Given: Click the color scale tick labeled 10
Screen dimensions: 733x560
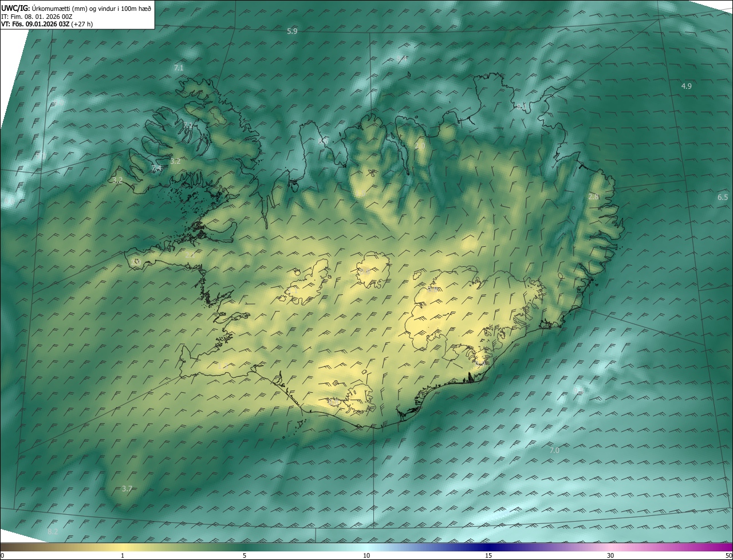Looking at the screenshot, I should pyautogui.click(x=366, y=555).
